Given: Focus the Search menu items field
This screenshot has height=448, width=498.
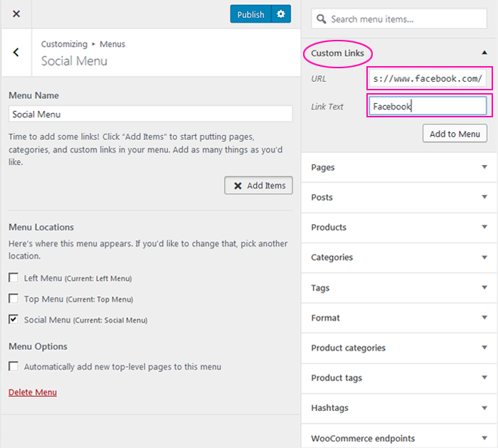Looking at the screenshot, I should click(x=399, y=19).
